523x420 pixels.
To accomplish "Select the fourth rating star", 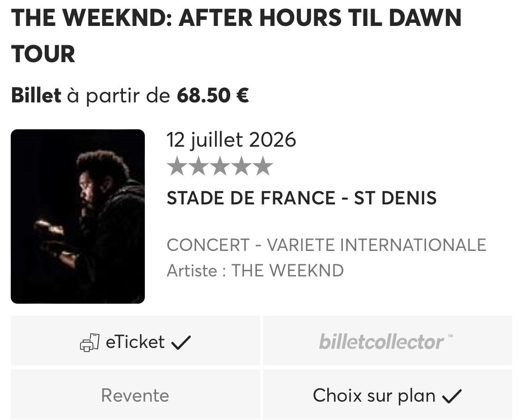I will tap(241, 166).
